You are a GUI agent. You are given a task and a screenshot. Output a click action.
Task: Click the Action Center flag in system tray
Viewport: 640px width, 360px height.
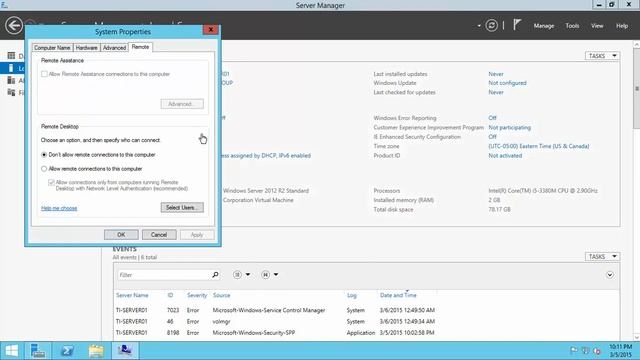[573, 351]
